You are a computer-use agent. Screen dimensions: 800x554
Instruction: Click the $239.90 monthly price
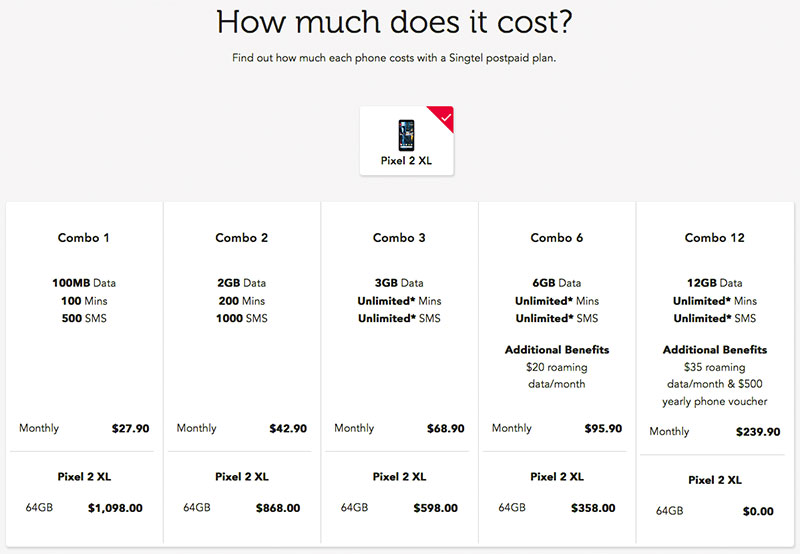tap(757, 432)
